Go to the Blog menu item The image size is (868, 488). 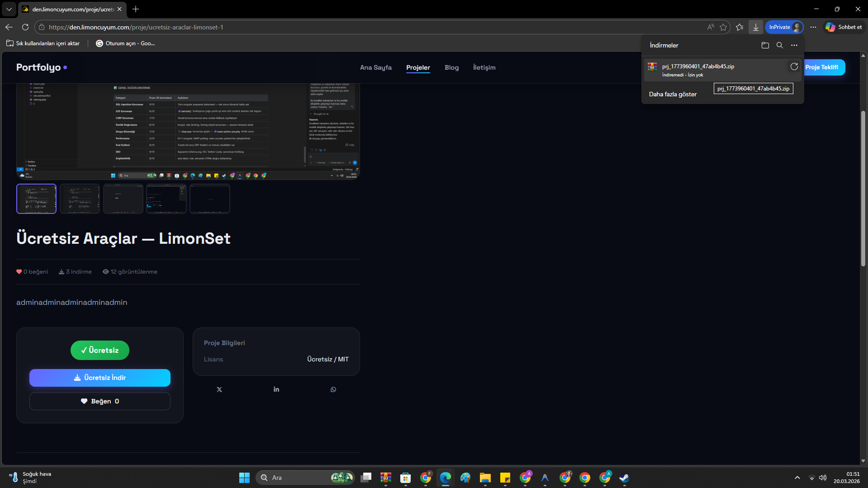(x=451, y=67)
